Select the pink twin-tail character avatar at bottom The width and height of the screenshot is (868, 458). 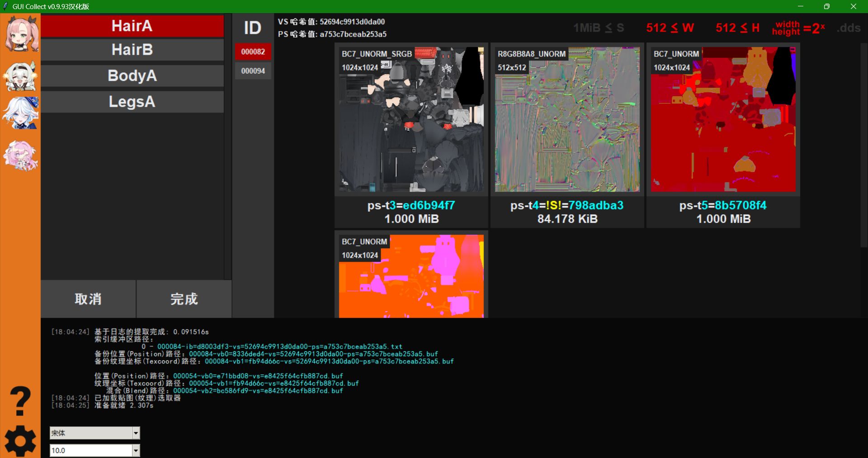point(20,155)
